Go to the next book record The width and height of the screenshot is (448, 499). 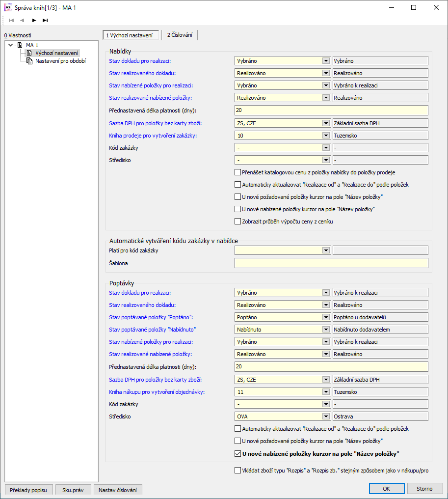point(34,20)
